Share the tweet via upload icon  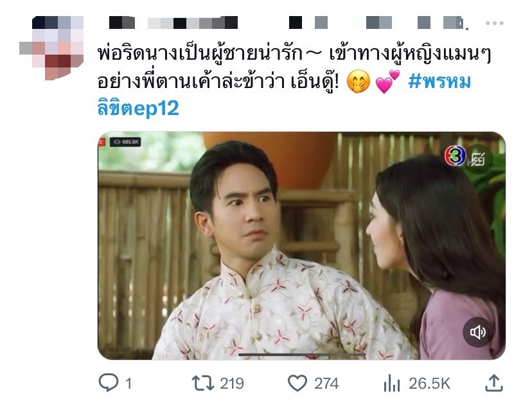(x=493, y=382)
